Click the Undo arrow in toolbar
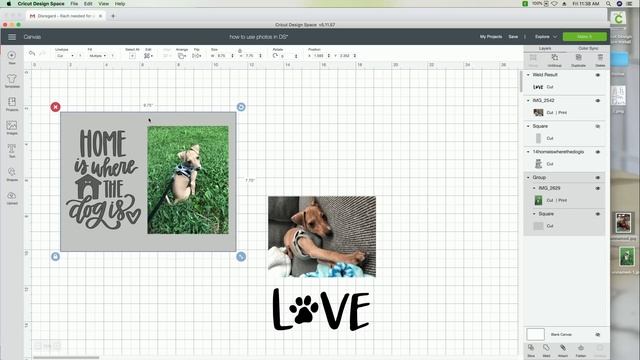The image size is (640, 360). [x=32, y=53]
